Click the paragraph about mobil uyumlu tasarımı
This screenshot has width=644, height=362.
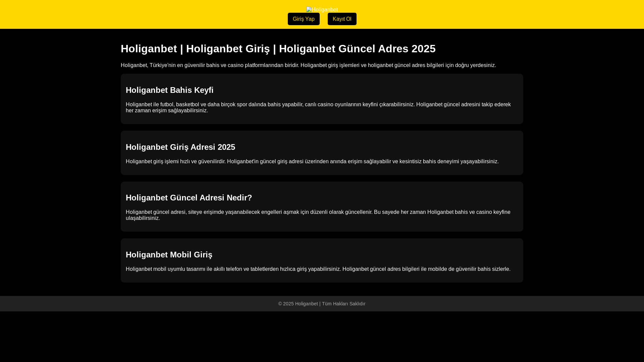318,269
